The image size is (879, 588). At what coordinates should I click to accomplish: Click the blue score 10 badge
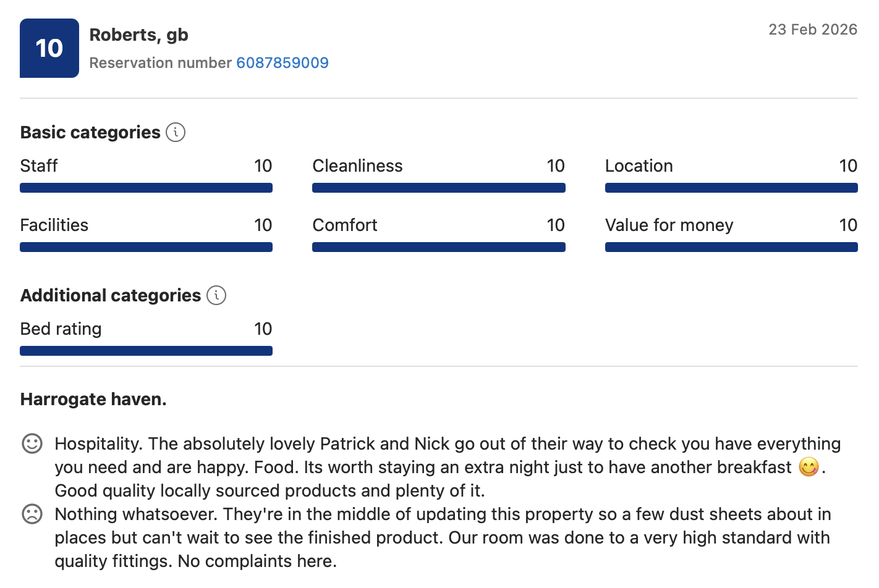point(49,48)
